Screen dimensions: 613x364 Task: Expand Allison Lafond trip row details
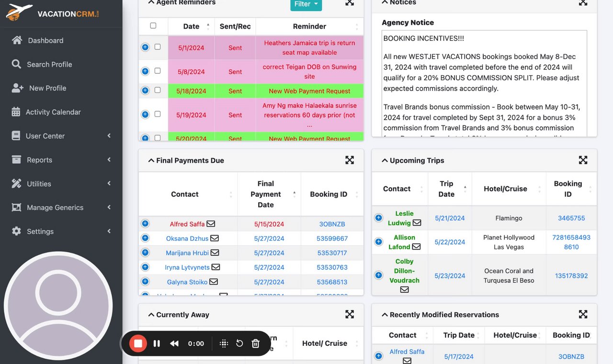click(x=378, y=242)
